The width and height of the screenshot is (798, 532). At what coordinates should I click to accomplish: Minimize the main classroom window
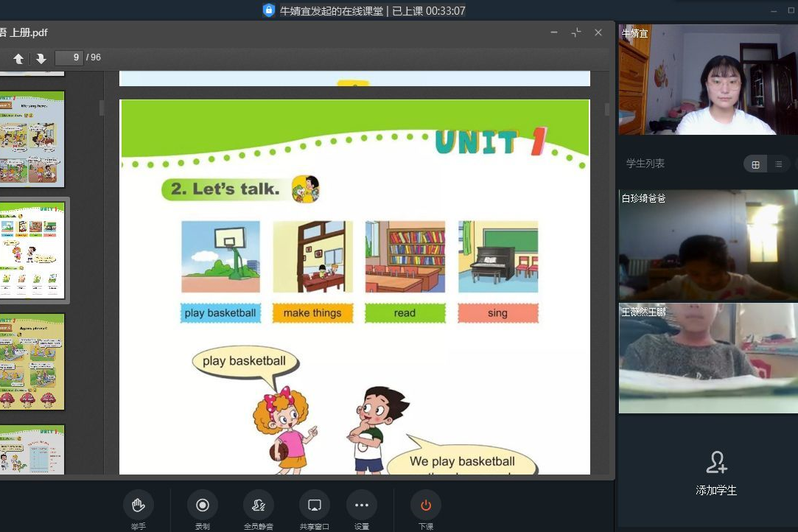tap(774, 10)
